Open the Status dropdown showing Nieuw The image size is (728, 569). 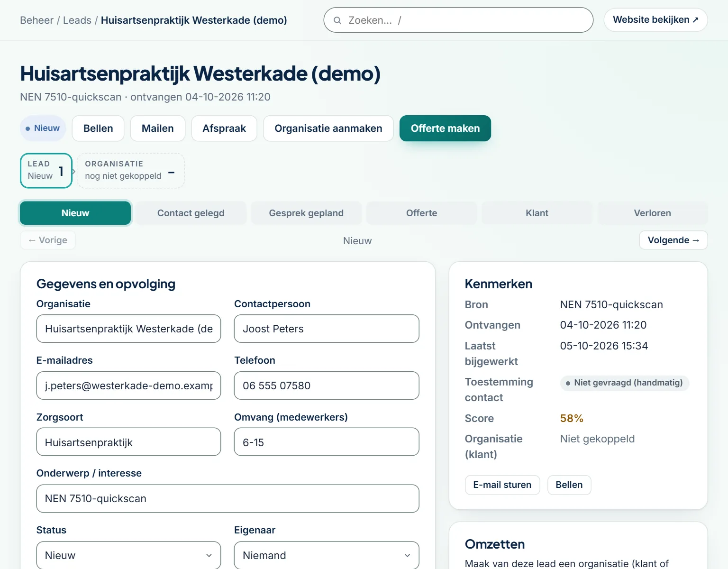click(x=128, y=555)
